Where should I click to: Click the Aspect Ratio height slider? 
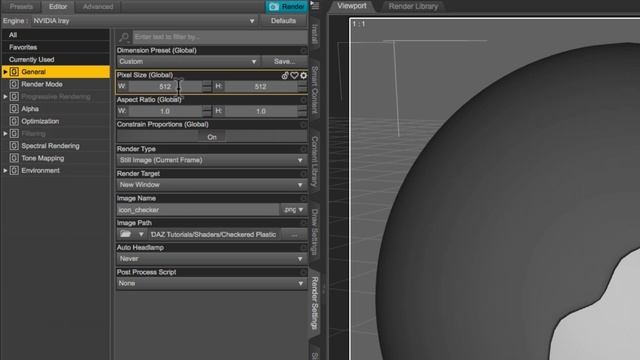[x=260, y=111]
